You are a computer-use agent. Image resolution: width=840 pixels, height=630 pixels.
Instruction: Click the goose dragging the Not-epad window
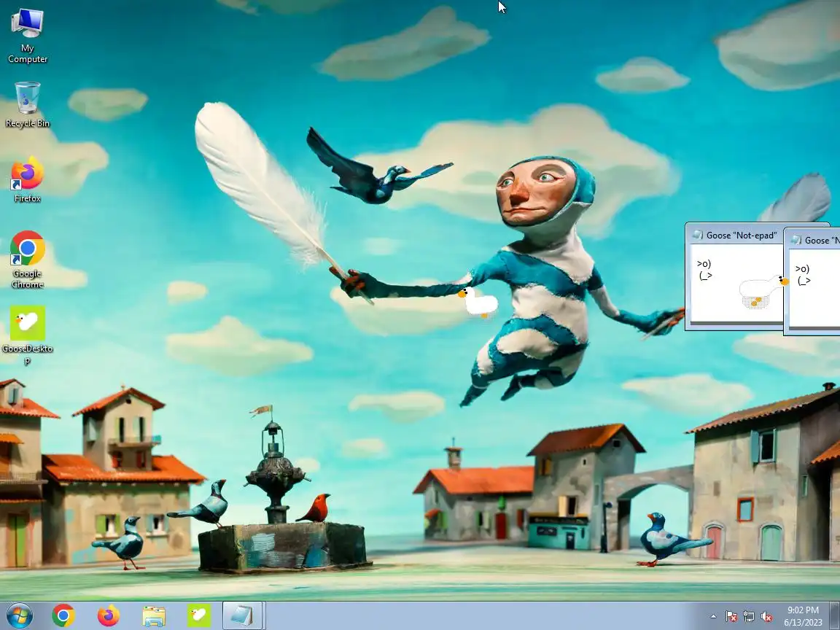point(763,292)
